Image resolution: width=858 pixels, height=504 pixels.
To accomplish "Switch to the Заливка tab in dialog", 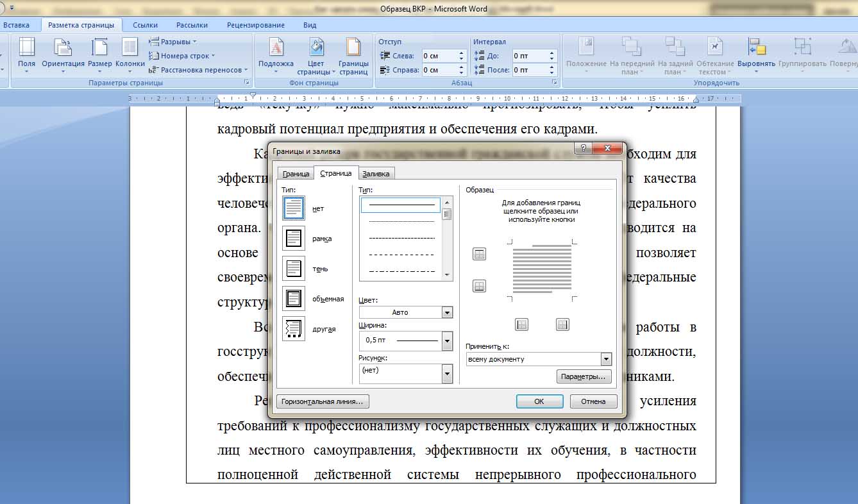I will coord(376,174).
